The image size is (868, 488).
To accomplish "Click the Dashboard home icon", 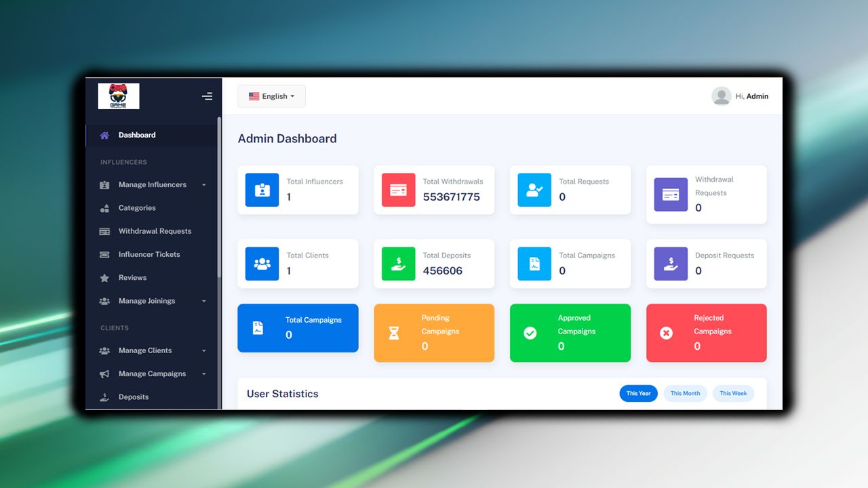I will point(104,136).
